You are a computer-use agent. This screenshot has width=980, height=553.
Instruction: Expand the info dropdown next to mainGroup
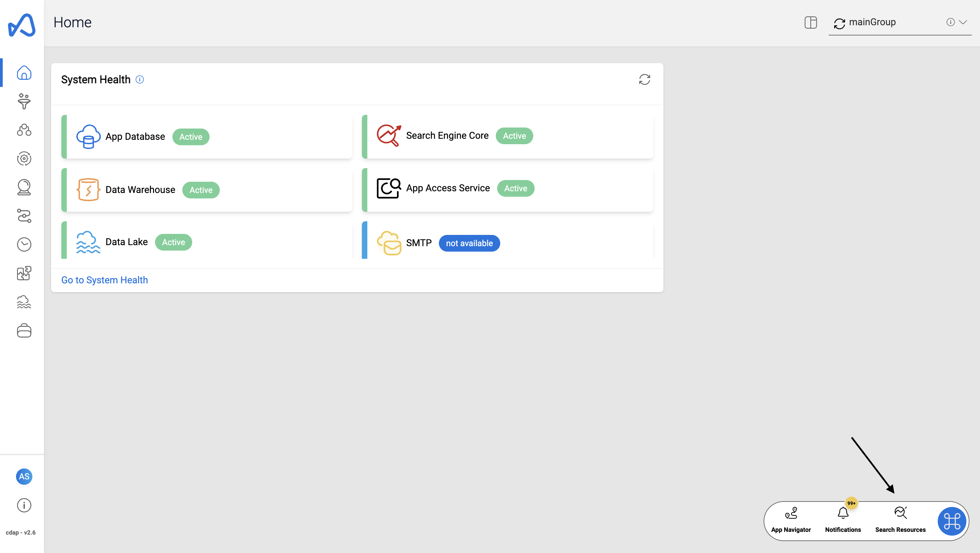(963, 21)
